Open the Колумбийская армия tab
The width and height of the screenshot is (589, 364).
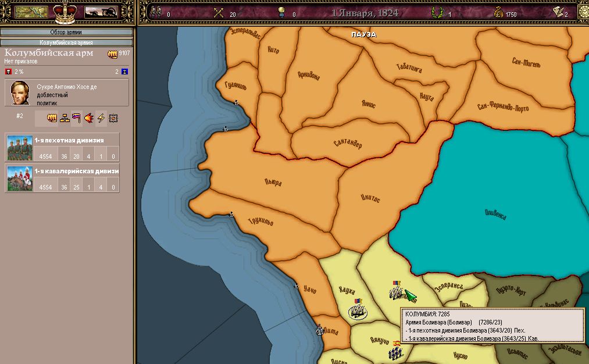(x=66, y=42)
